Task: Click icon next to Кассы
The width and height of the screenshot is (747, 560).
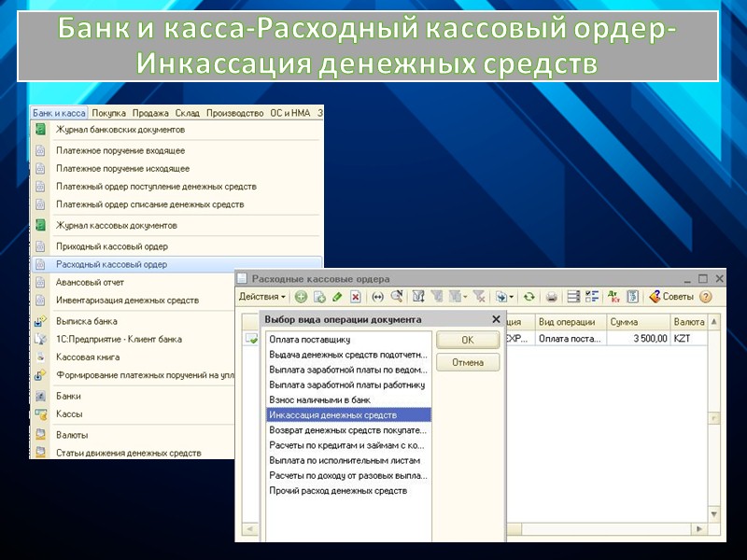Action: click(x=40, y=413)
